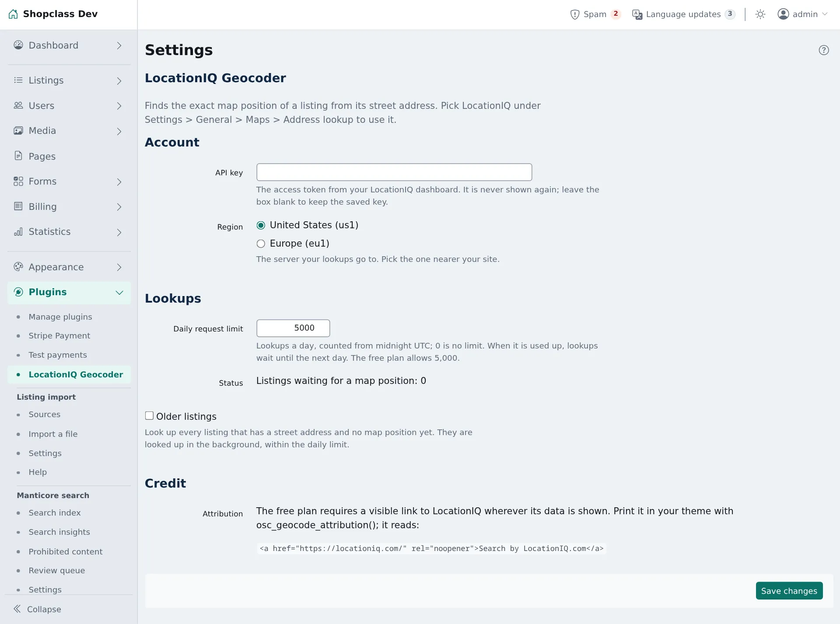Open the admin dropdown arrow
The height and width of the screenshot is (624, 840).
tap(825, 14)
